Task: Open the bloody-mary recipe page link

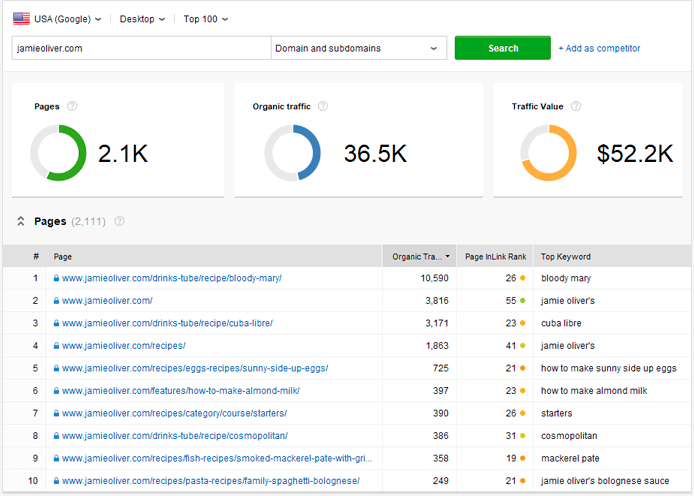Action: [x=172, y=278]
